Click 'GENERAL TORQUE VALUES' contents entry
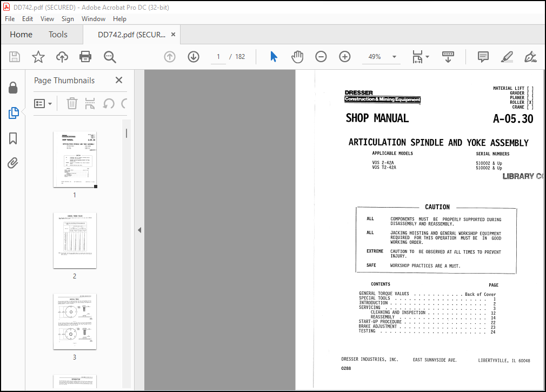Screen dimensions: 546x392 pyautogui.click(x=384, y=294)
